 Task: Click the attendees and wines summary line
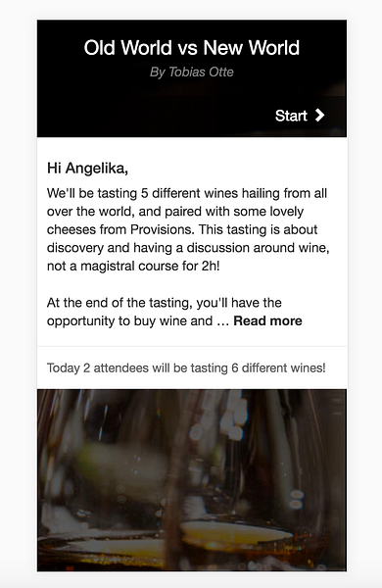(186, 367)
